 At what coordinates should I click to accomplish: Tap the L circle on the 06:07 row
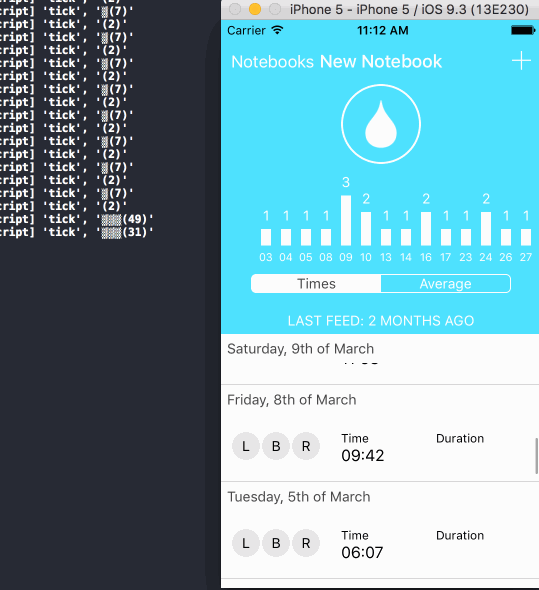tap(246, 543)
